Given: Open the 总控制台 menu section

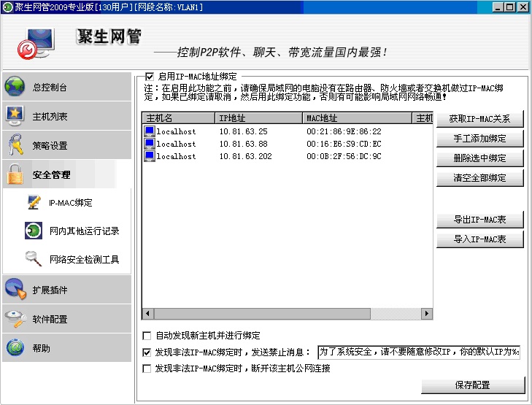Looking at the screenshot, I should pos(67,87).
